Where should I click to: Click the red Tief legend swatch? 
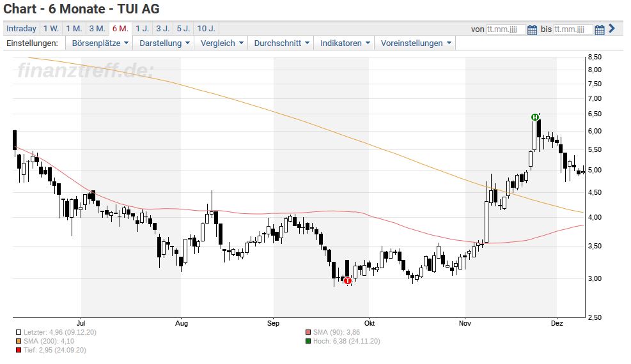tap(19, 350)
